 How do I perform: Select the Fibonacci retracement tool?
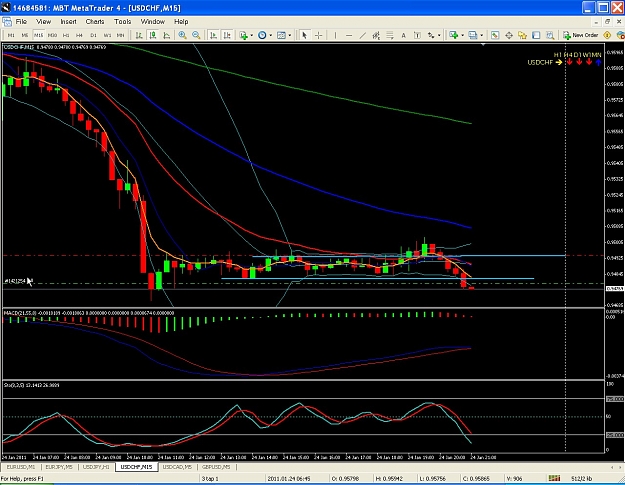click(x=390, y=35)
